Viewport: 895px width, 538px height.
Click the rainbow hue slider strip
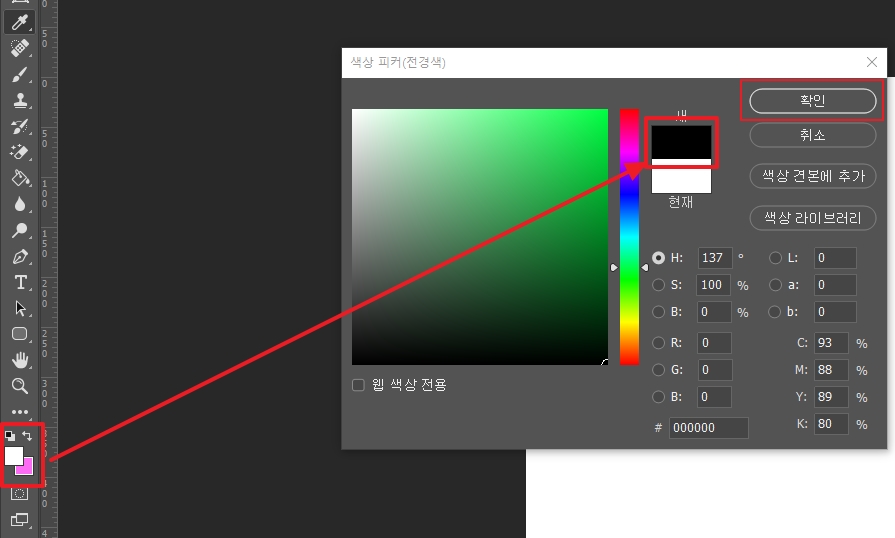[630, 237]
